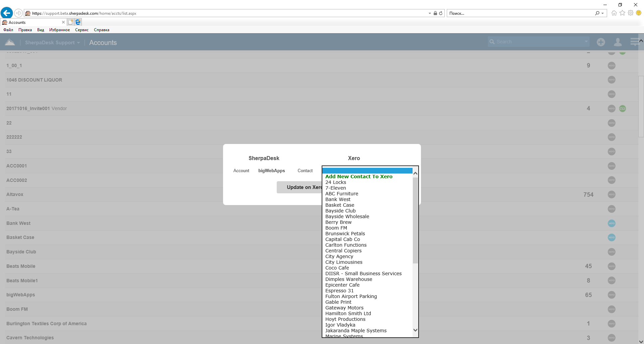
Task: Choose Bayside Wholesale from the contact list
Action: click(347, 216)
